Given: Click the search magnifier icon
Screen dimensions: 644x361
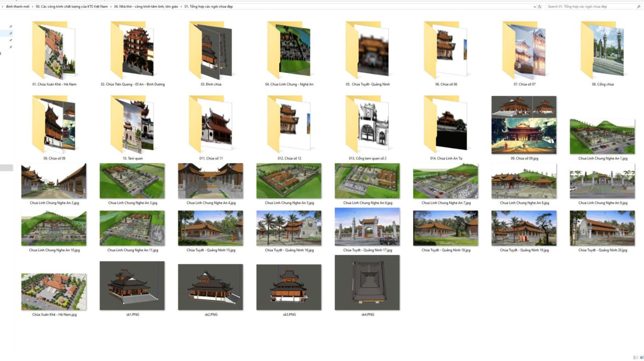Looking at the screenshot, I should (x=638, y=6).
